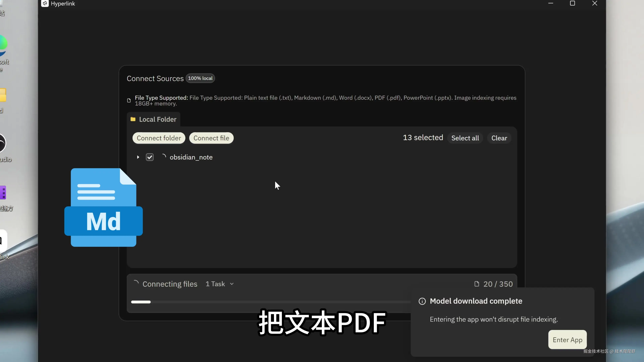The height and width of the screenshot is (362, 644).
Task: Click the info icon in notification
Action: point(422,301)
